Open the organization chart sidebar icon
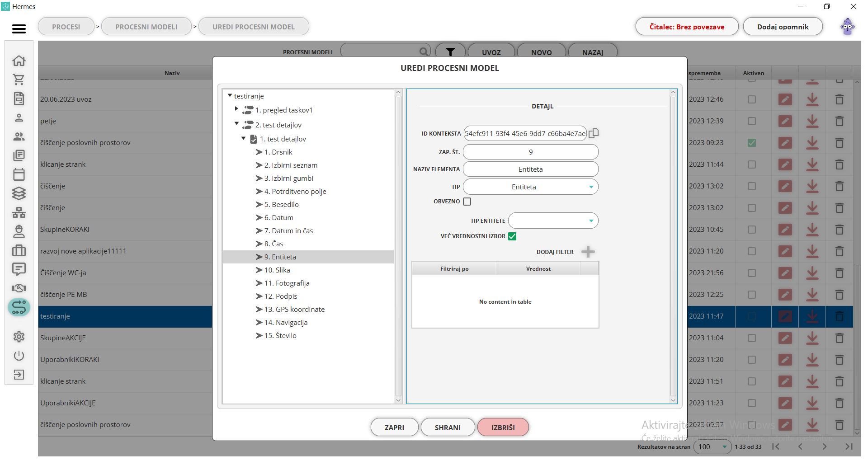Image resolution: width=868 pixels, height=465 pixels. pos(19,212)
